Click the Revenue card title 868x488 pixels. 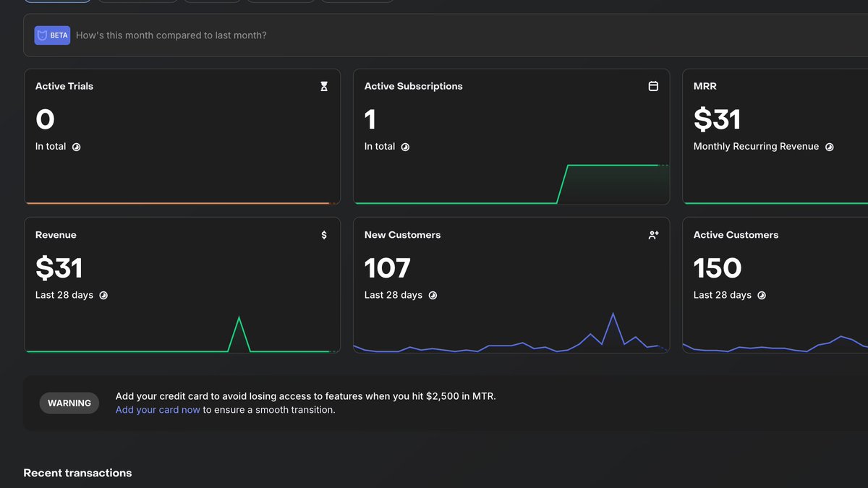(x=56, y=235)
